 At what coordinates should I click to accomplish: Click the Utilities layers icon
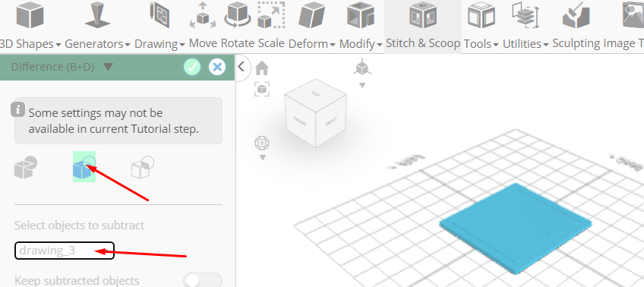(x=526, y=15)
